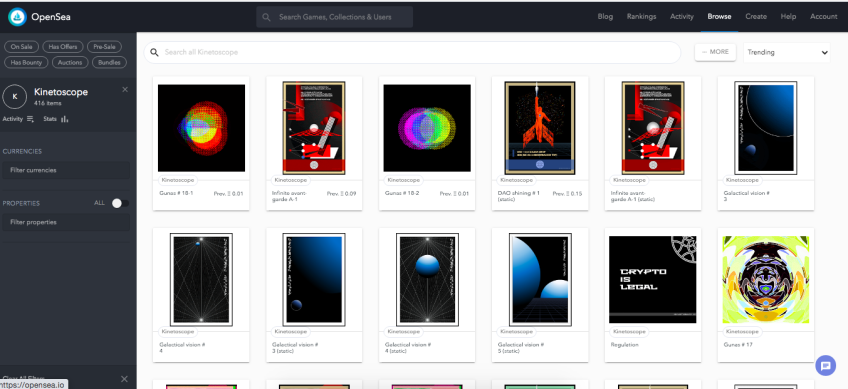This screenshot has height=389, width=848.
Task: Open the Help nav item
Action: [788, 17]
